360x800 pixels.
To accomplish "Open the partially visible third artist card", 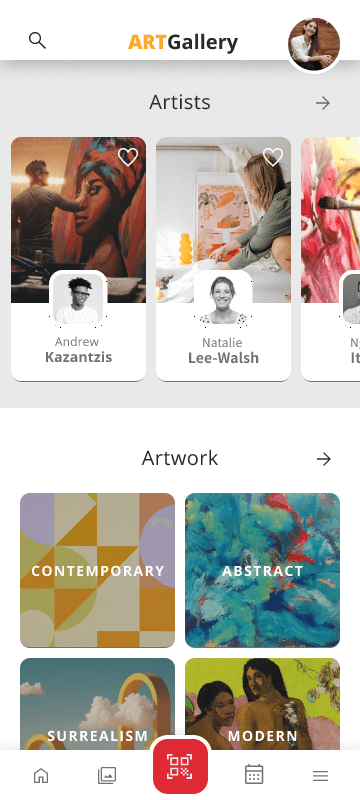I will pyautogui.click(x=330, y=259).
